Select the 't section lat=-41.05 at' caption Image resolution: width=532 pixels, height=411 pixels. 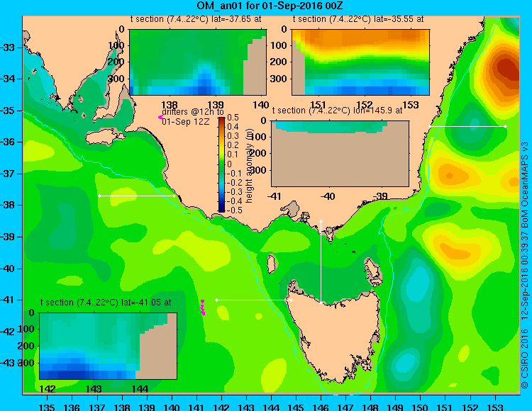(x=106, y=303)
